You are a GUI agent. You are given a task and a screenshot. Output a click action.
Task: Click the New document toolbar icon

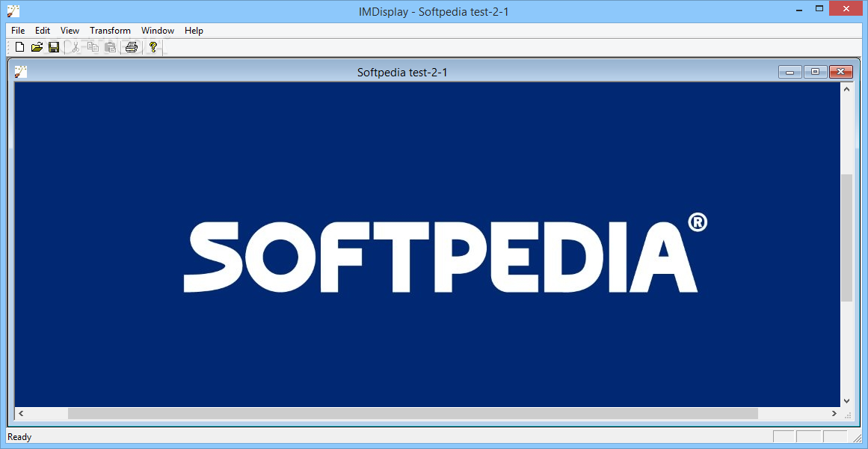click(x=20, y=47)
